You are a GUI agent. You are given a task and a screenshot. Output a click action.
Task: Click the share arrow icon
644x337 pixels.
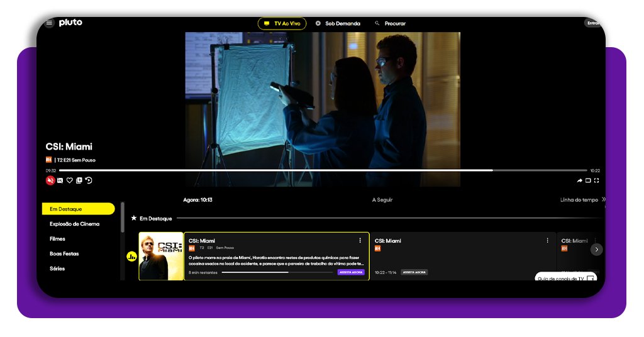pos(580,180)
